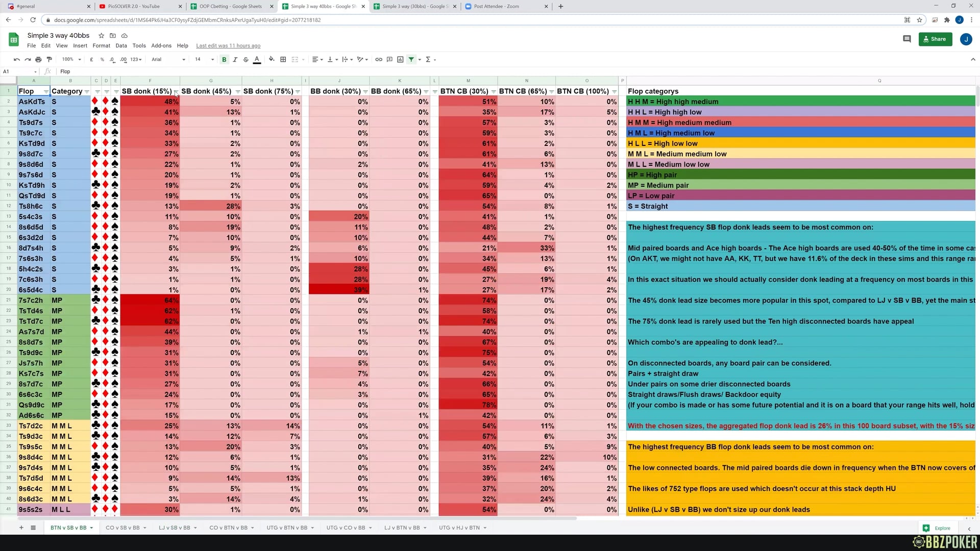Toggle the filter button in toolbar

(411, 60)
